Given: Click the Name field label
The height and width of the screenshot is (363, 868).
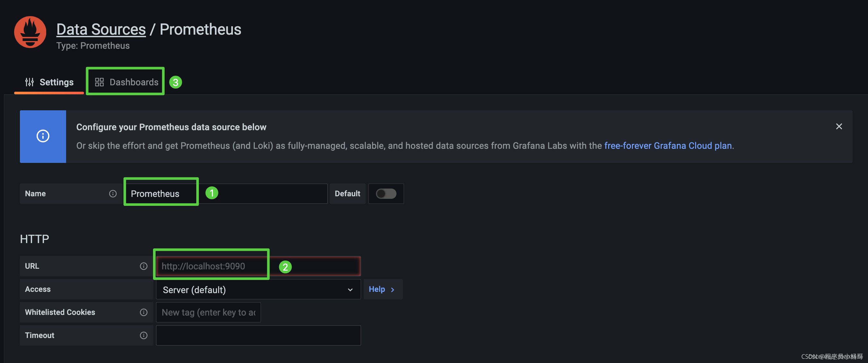Looking at the screenshot, I should 35,193.
